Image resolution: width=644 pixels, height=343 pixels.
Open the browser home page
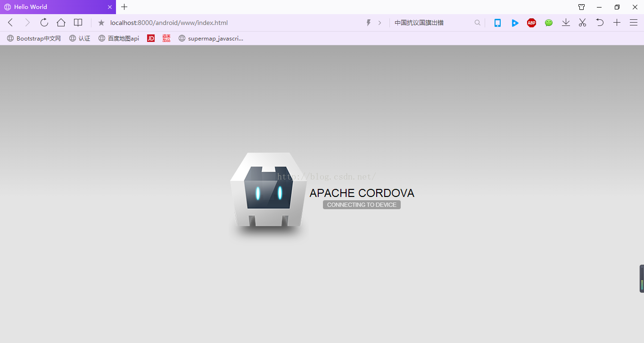coord(61,23)
